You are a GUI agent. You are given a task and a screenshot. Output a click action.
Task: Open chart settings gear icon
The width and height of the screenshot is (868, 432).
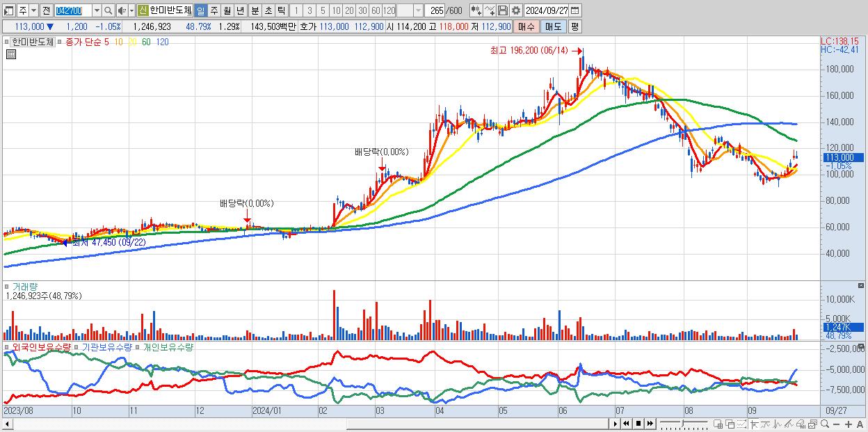(x=515, y=10)
